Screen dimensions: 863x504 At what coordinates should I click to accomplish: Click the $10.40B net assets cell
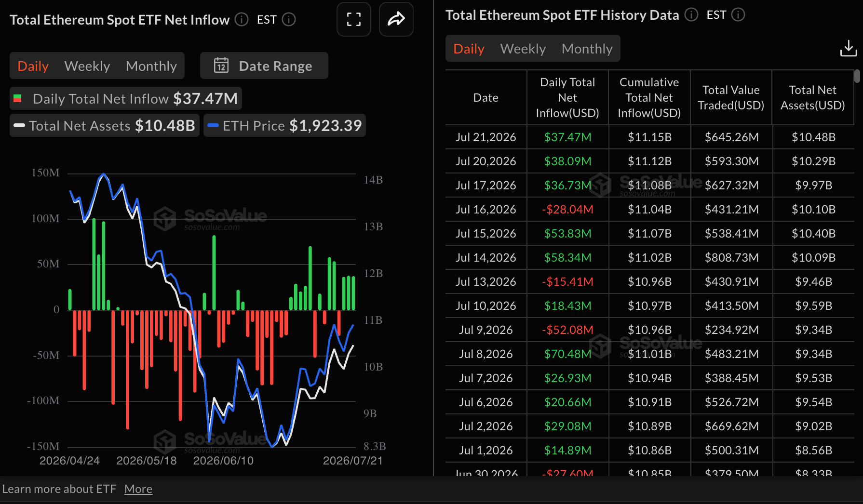click(813, 234)
